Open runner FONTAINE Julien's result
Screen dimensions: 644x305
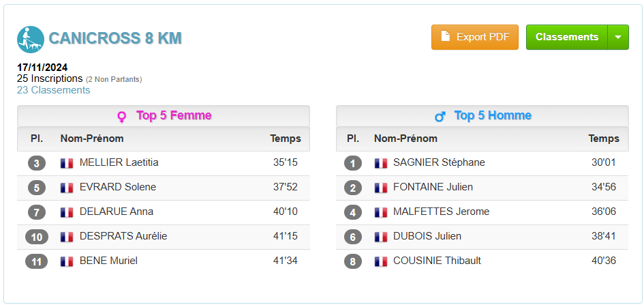[x=433, y=187]
